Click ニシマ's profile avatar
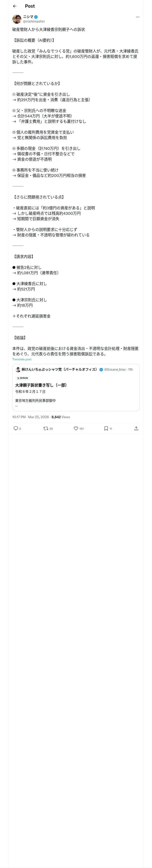152x868 pixels. [17, 19]
